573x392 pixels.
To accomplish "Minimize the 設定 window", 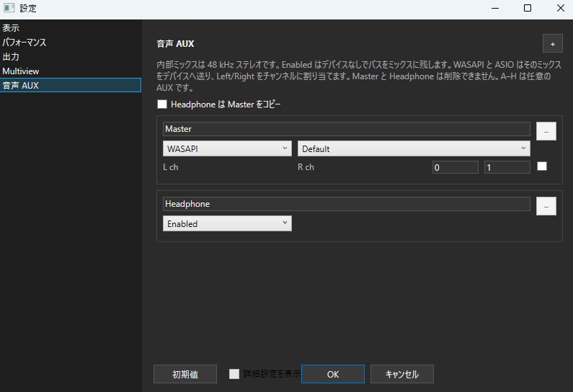I will [495, 8].
